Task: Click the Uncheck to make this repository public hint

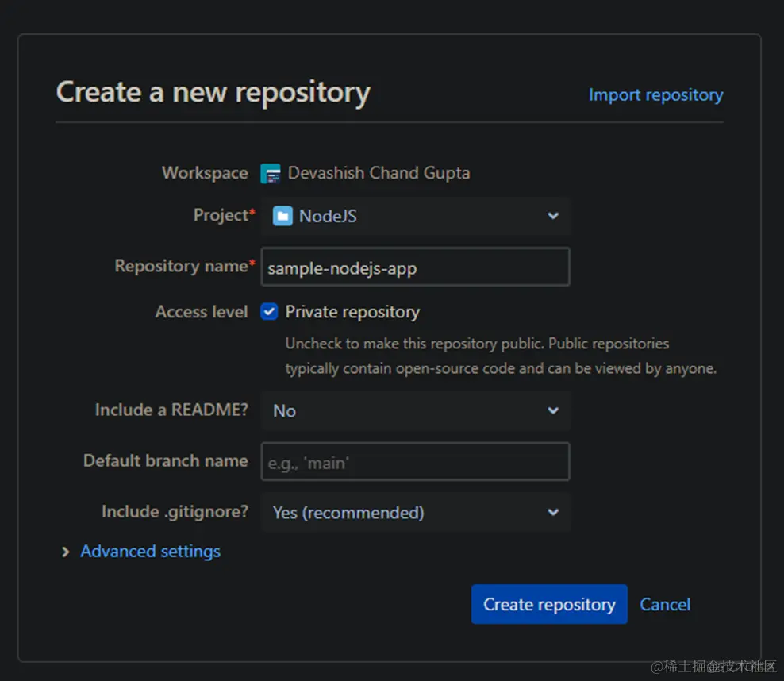Action: pos(501,356)
